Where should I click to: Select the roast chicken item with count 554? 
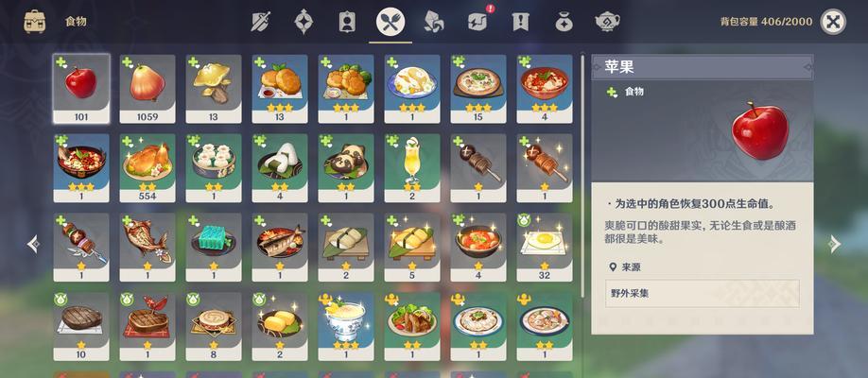click(148, 167)
